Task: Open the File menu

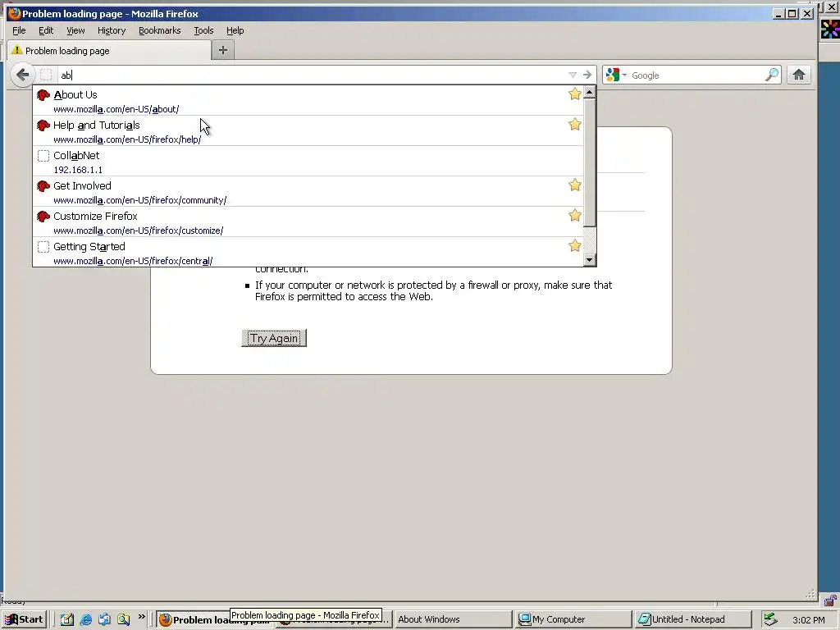Action: coord(19,30)
